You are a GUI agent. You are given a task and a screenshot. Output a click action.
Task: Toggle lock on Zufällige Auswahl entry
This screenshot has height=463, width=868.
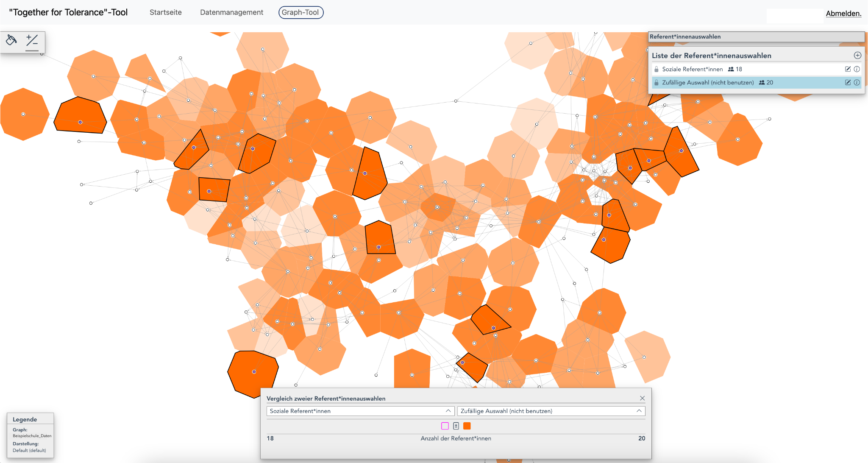click(657, 83)
